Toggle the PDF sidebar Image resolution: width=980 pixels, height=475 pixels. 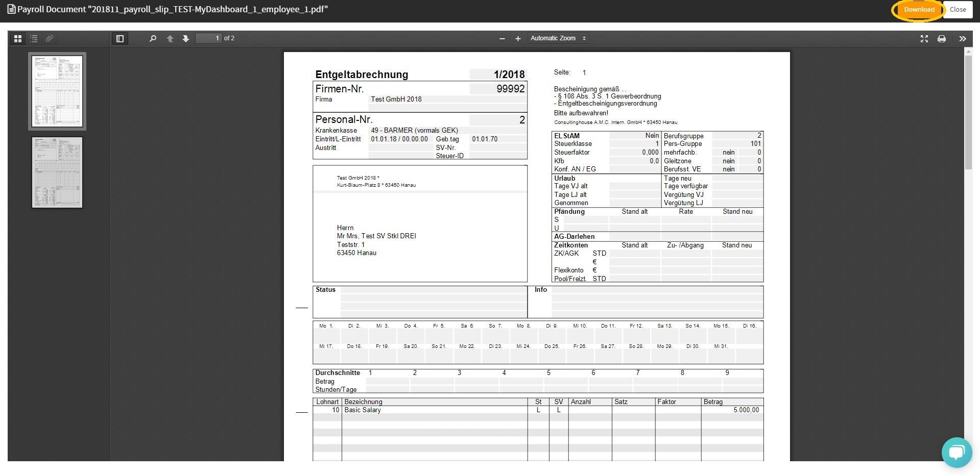click(120, 39)
